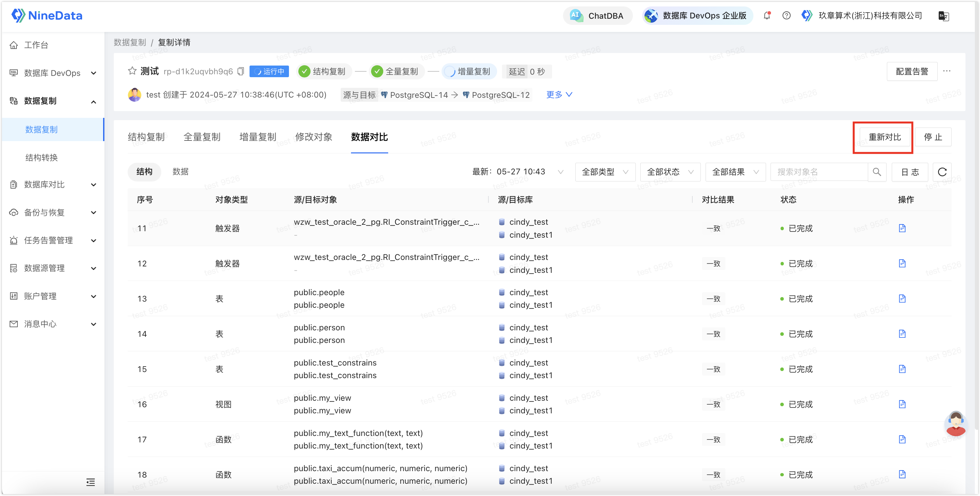The width and height of the screenshot is (980, 496).
Task: Open 最新 05-27 10:43 dropdown
Action: click(x=518, y=172)
